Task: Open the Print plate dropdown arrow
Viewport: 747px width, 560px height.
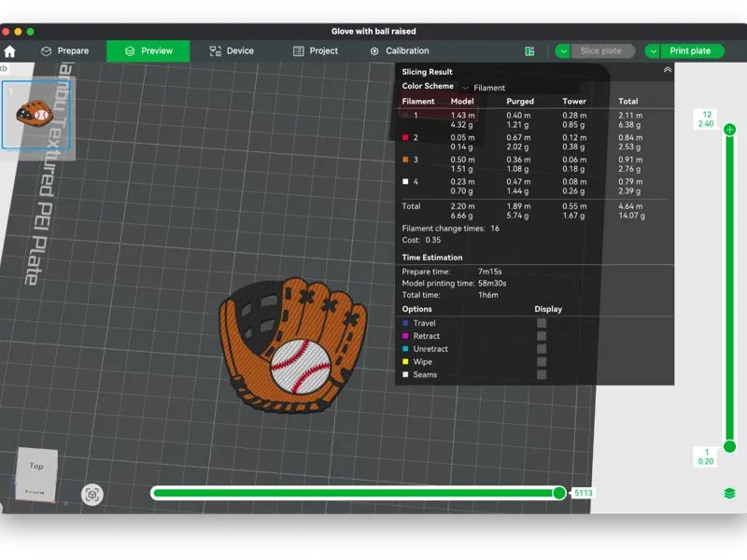Action: [653, 51]
